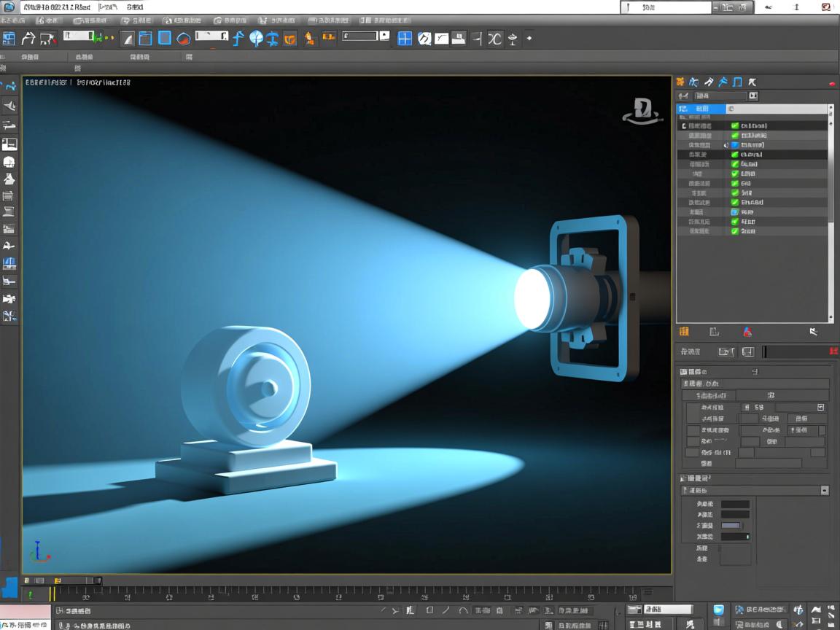Open dropdown arrow in lower rollout header
The width and height of the screenshot is (840, 630).
[x=824, y=491]
